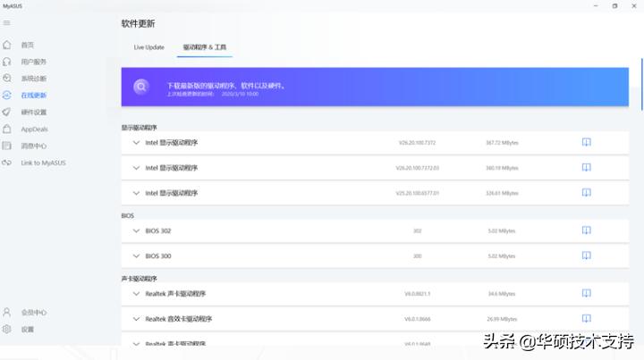This screenshot has width=644, height=360.
Task: Open Link to MyASUS link icon
Action: 7,163
